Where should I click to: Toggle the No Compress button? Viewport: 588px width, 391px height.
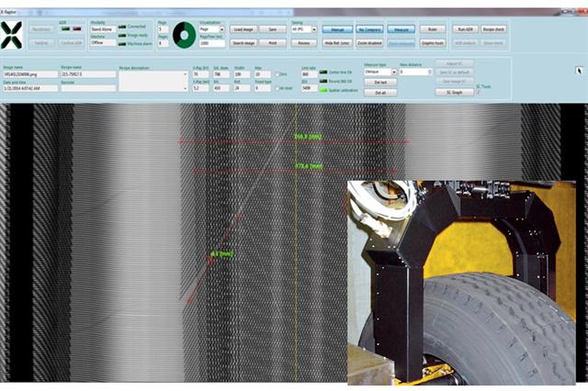click(369, 29)
